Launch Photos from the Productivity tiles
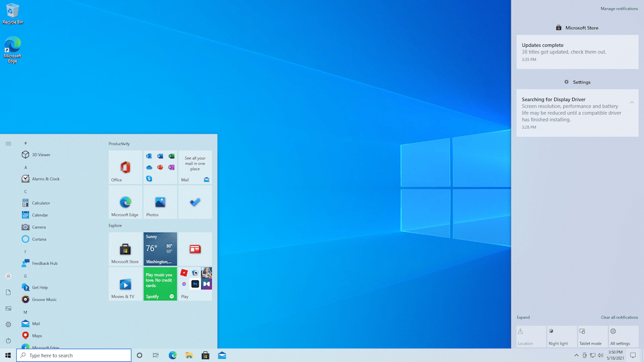 [x=160, y=202]
